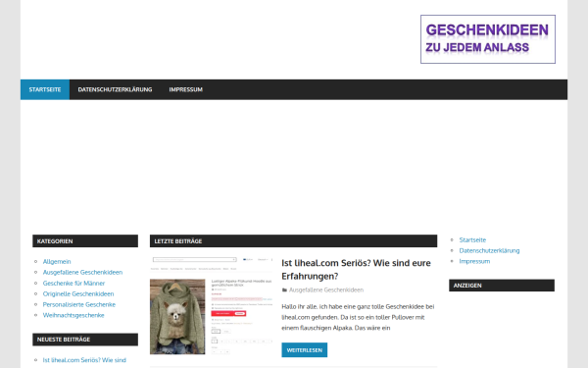Open post category tag Ausgefallene Geschenkideen

(x=326, y=289)
